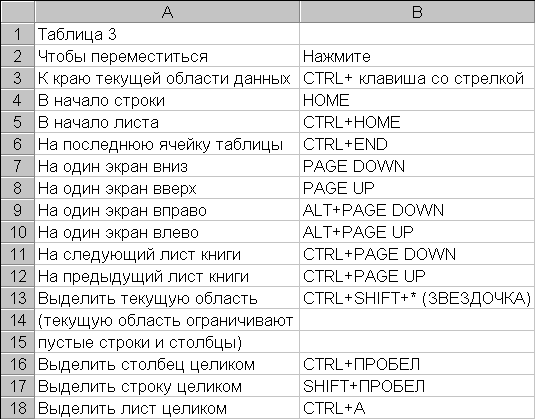Viewport: 535px width, 419px height.
Task: Click cell 'Чтобы переместиться'
Action: [167, 56]
